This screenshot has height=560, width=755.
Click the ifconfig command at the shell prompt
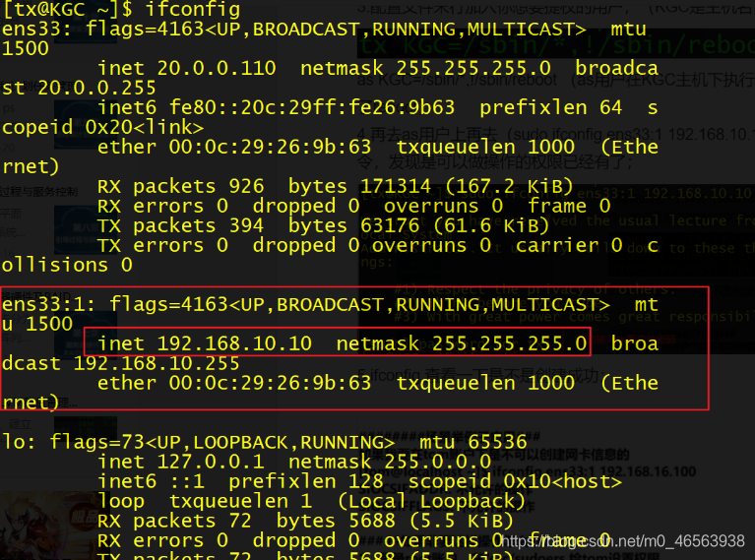click(193, 10)
